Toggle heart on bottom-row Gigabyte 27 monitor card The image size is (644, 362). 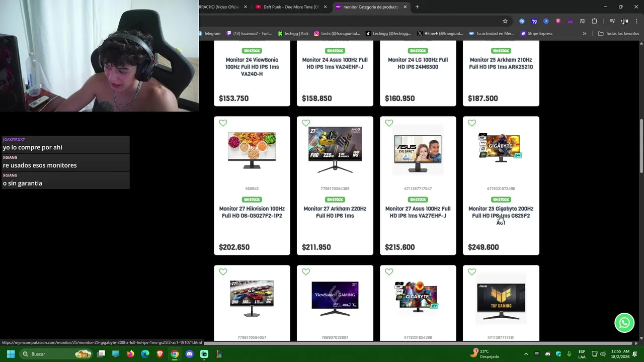[389, 272]
